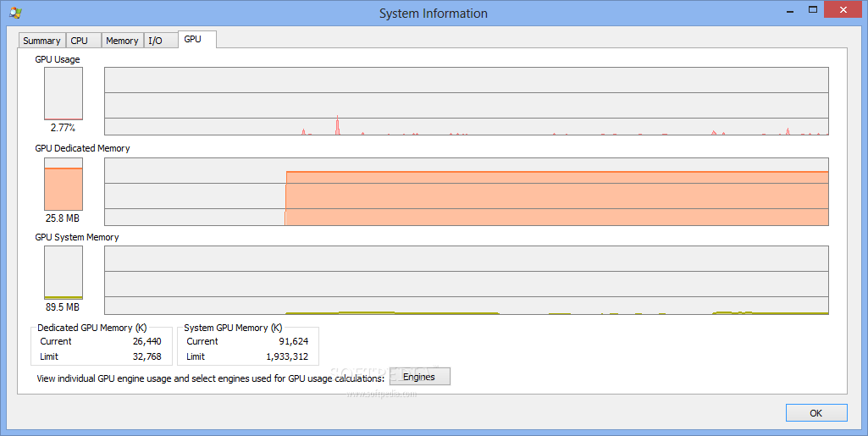Click the GPU System Memory history graph

466,280
